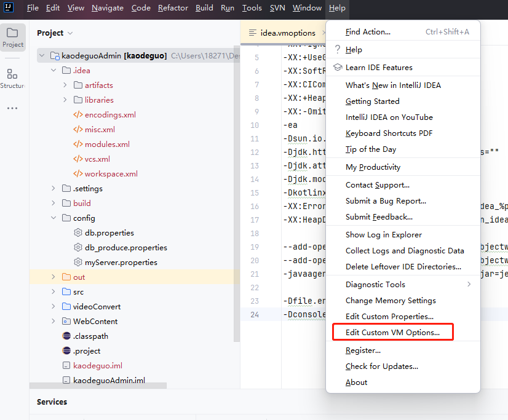
Task: Select Change Memory Settings option
Action: pos(391,301)
